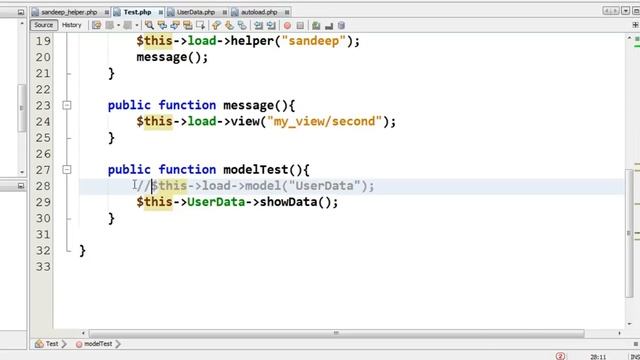
Task: Toggle rectangular selection mode
Action: tap(200, 25)
